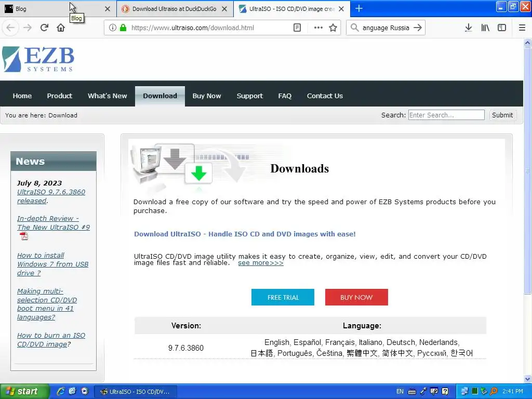The image size is (532, 399).
Task: Click the EN language indicator in taskbar
Action: point(400,391)
